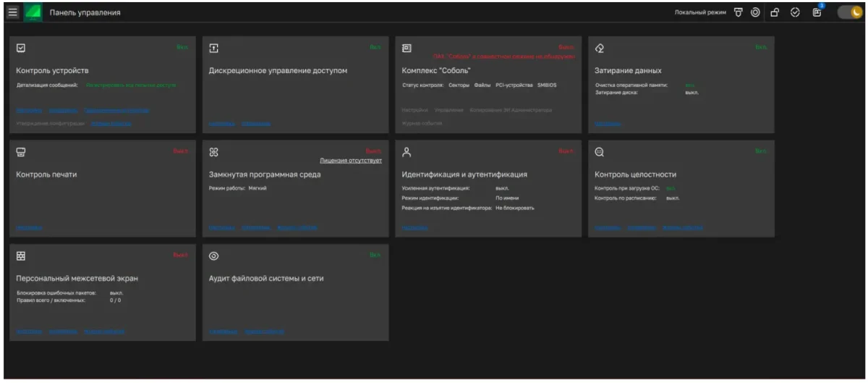The image size is (868, 383).
Task: Toggle Выкл. status on Комплекс Соболь
Action: (x=566, y=47)
